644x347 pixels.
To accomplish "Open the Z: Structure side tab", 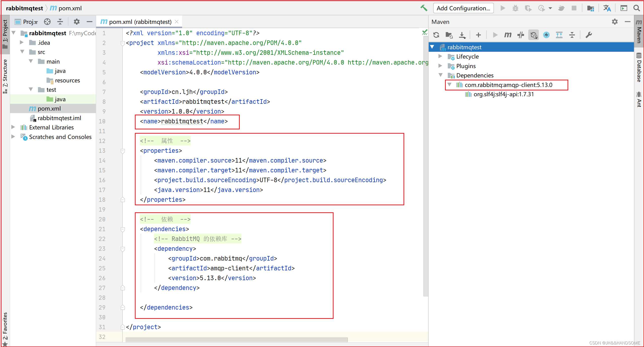I will click(5, 76).
